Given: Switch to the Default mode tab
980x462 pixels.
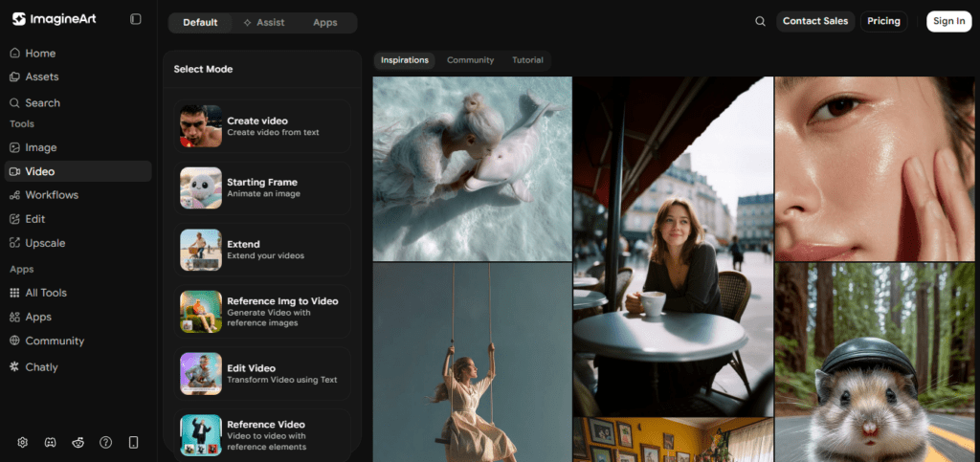Looking at the screenshot, I should coord(200,22).
